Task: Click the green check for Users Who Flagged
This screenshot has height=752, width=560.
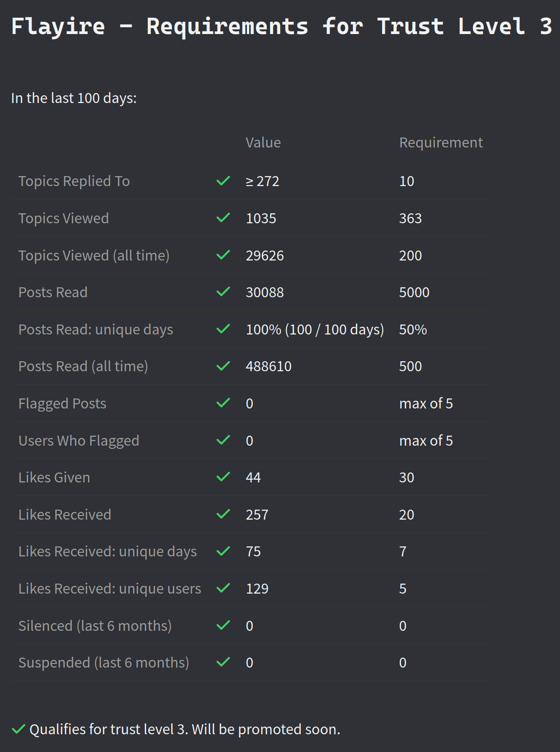Action: coord(223,440)
